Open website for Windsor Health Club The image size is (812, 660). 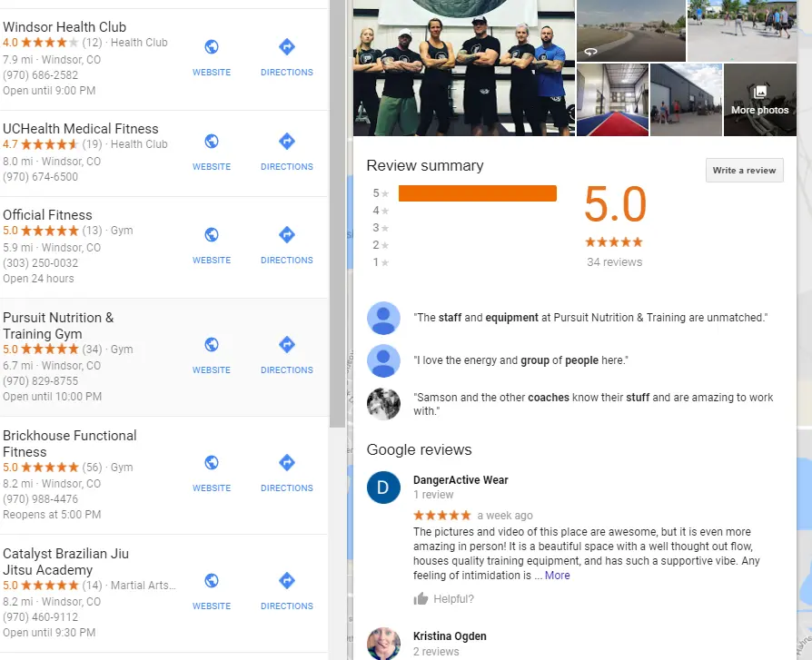[212, 57]
